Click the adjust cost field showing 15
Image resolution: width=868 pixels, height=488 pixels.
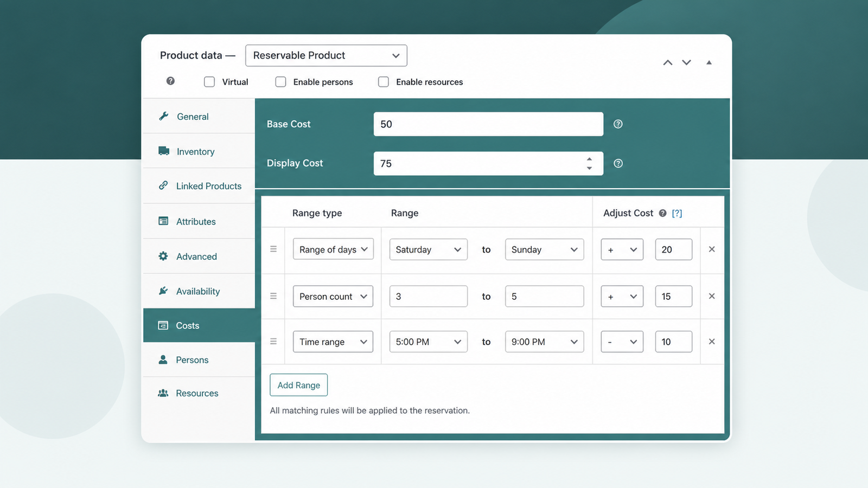pyautogui.click(x=673, y=297)
